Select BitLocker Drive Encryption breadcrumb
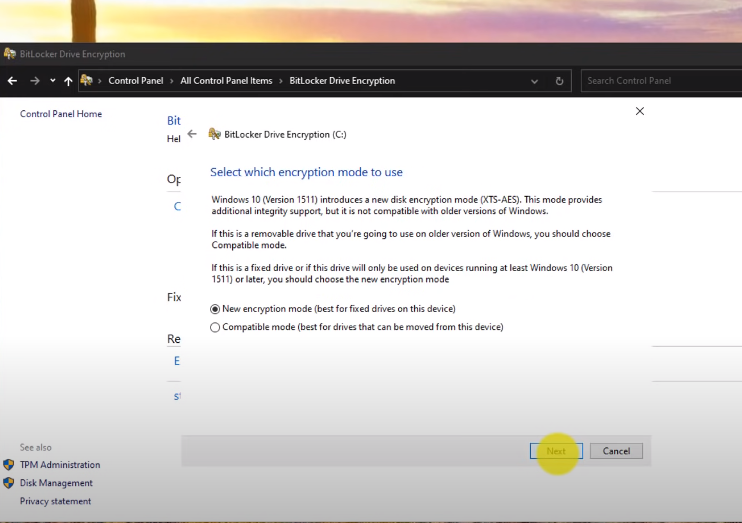 (342, 81)
